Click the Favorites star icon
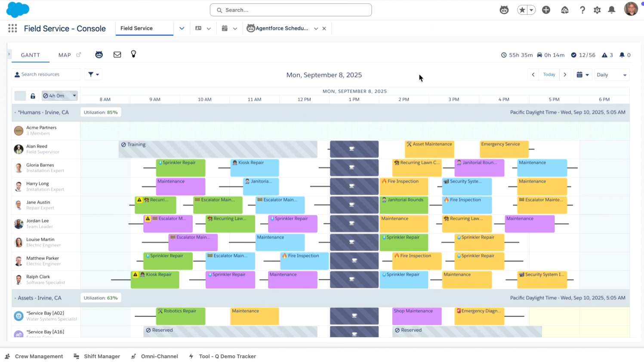The height and width of the screenshot is (364, 644). [x=522, y=10]
